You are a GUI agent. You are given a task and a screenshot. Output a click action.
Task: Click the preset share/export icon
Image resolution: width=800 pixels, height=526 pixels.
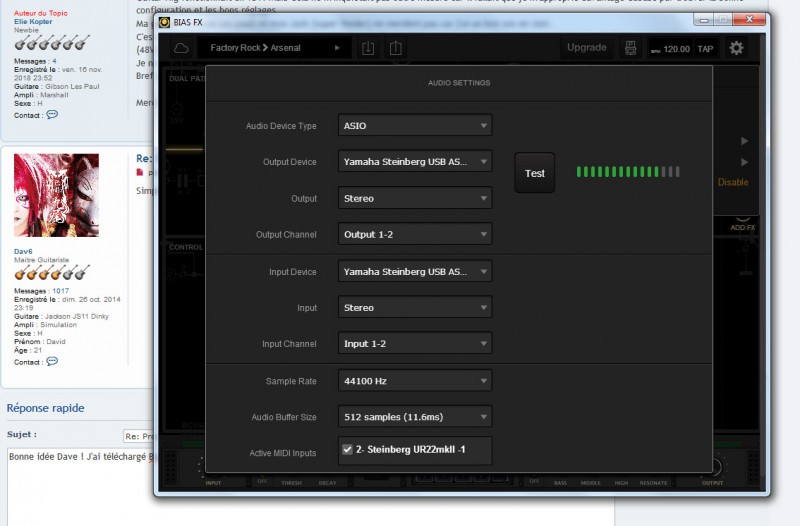[x=395, y=48]
